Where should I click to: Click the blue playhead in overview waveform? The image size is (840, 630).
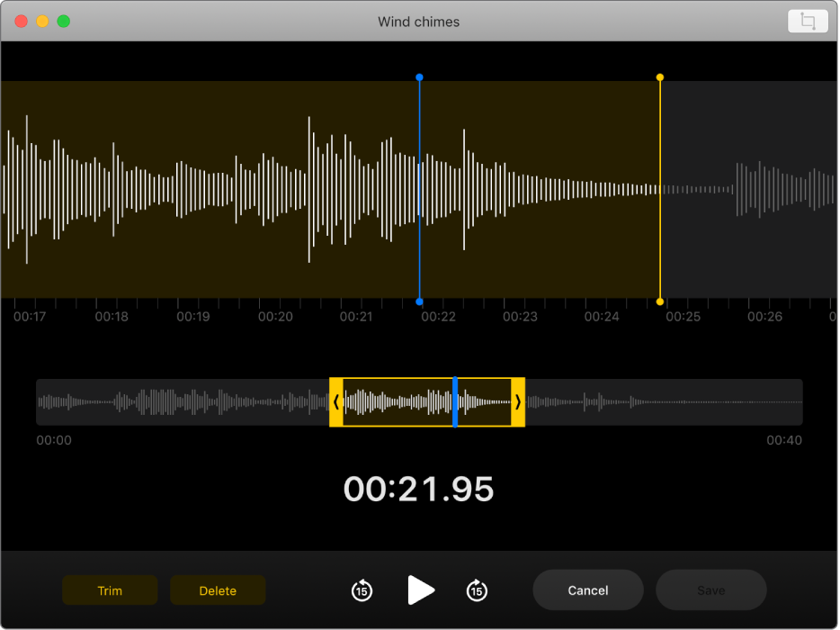pos(455,402)
